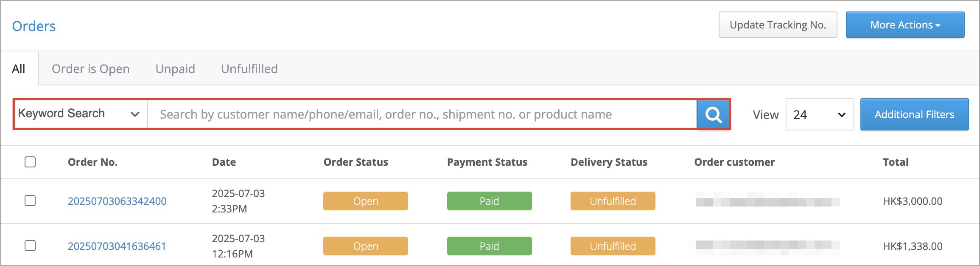The width and height of the screenshot is (980, 266).
Task: Open order link 20250703041636461
Action: pyautogui.click(x=117, y=246)
